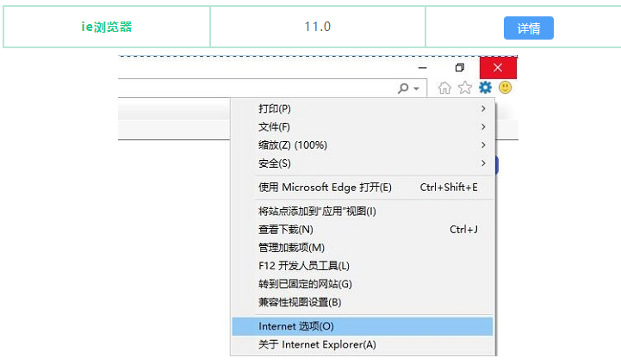Click the search magnifier icon in address bar
The height and width of the screenshot is (364, 621).
coord(403,89)
